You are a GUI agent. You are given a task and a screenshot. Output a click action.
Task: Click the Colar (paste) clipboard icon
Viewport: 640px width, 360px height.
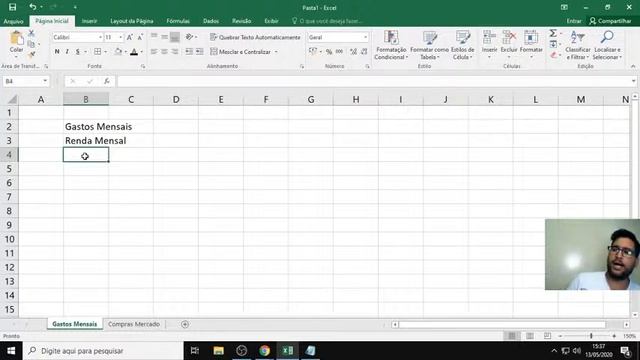pos(17,38)
